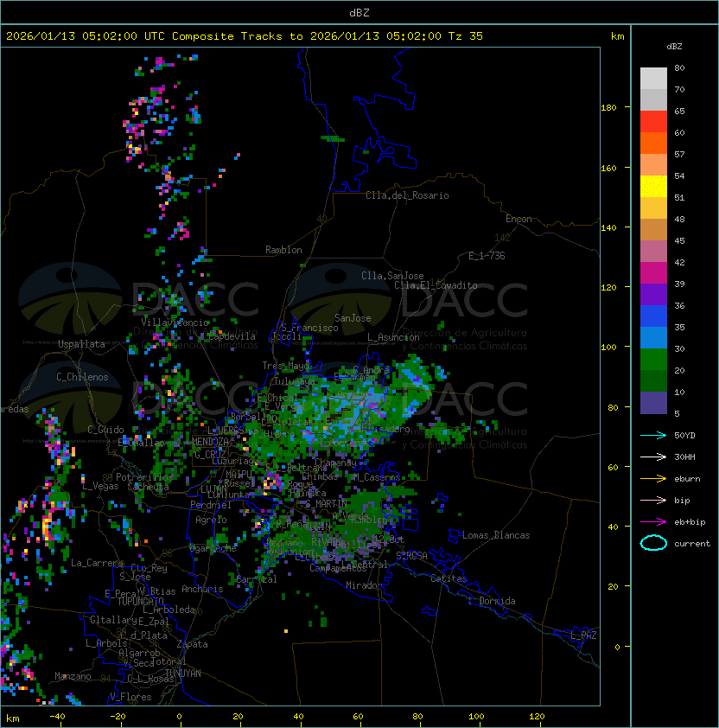Click the Villavicencio place label
This screenshot has height=728, width=719.
pyautogui.click(x=175, y=322)
